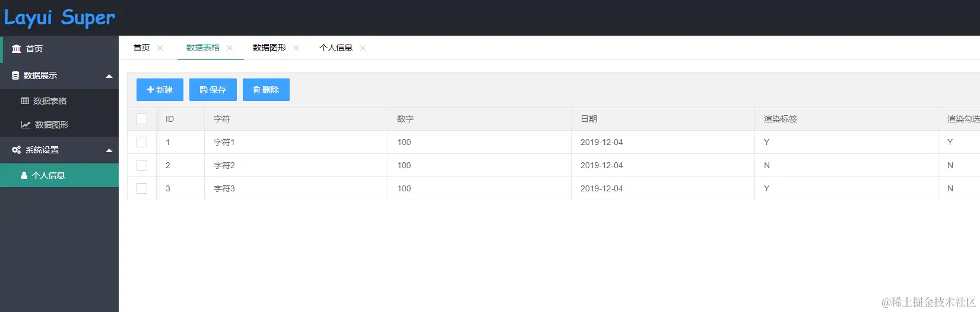Screen dimensions: 980x312
Task: Click the 数字 column header
Action: click(x=480, y=119)
